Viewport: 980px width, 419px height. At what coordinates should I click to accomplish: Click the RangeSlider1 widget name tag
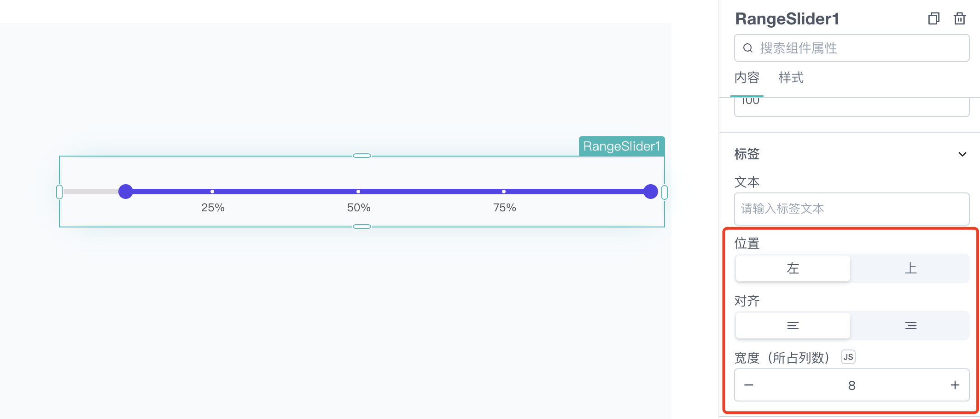point(622,146)
